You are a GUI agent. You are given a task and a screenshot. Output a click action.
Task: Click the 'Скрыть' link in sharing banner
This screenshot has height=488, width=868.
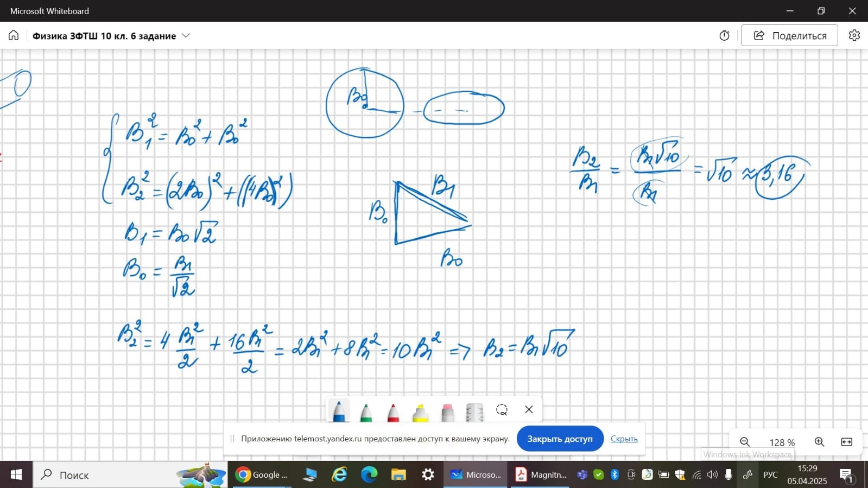(624, 439)
